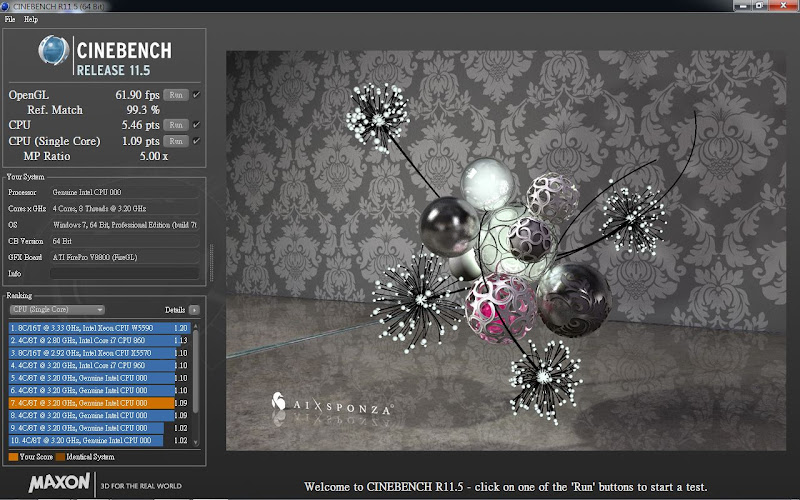Click the ranking list scroll up arrow
Viewport: 800px width, 500px height.
[x=195, y=326]
